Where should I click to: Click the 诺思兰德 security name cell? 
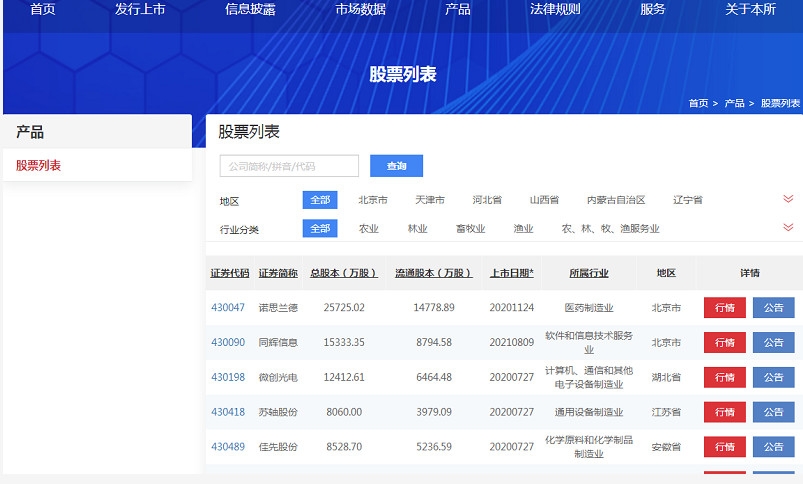[278, 308]
